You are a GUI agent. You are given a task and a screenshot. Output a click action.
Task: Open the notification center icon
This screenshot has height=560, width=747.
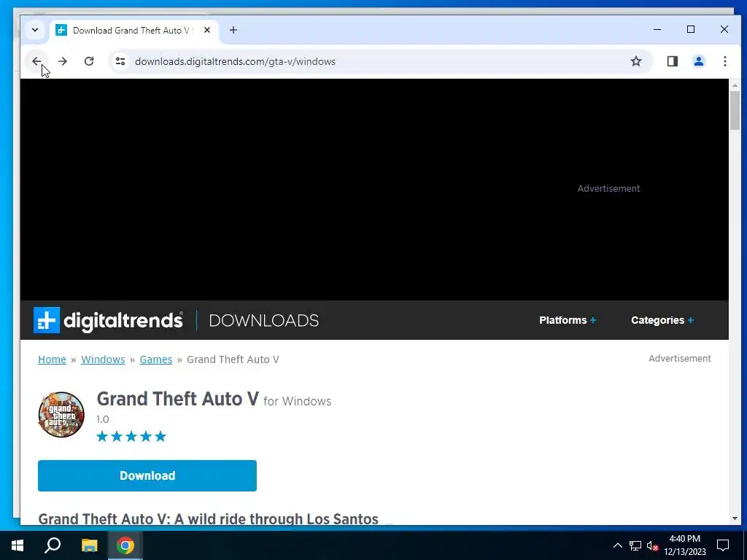pos(723,545)
